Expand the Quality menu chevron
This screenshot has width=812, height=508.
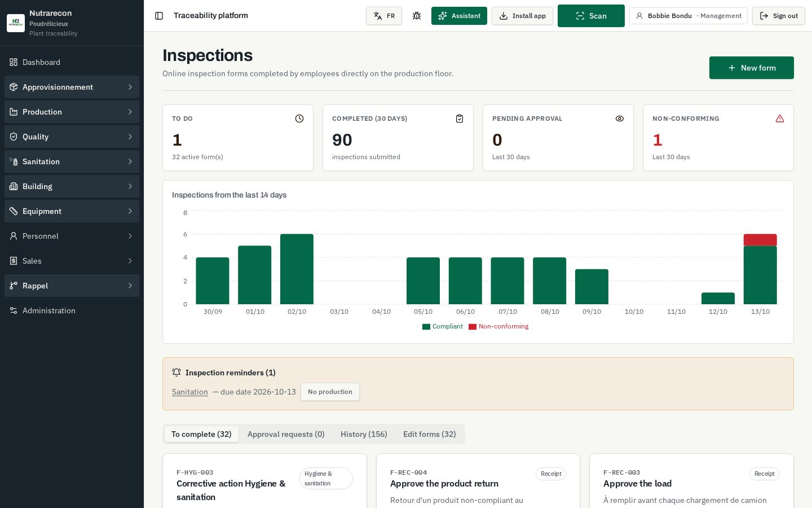[130, 137]
